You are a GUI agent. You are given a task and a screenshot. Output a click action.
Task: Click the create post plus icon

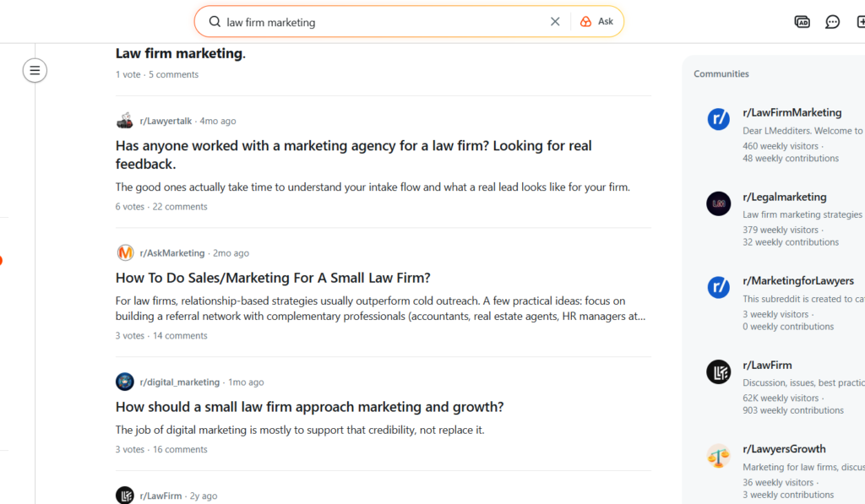pos(860,22)
